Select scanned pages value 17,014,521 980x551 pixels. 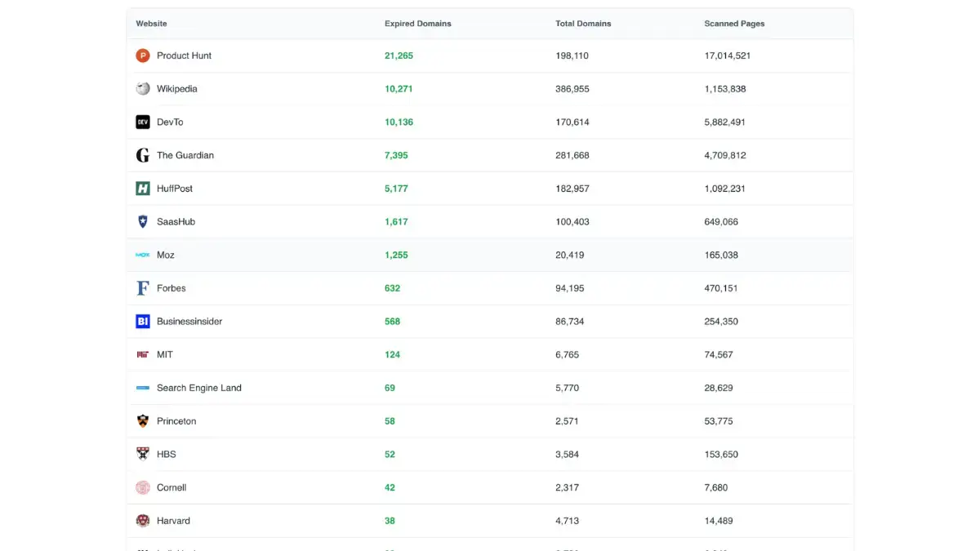coord(728,56)
